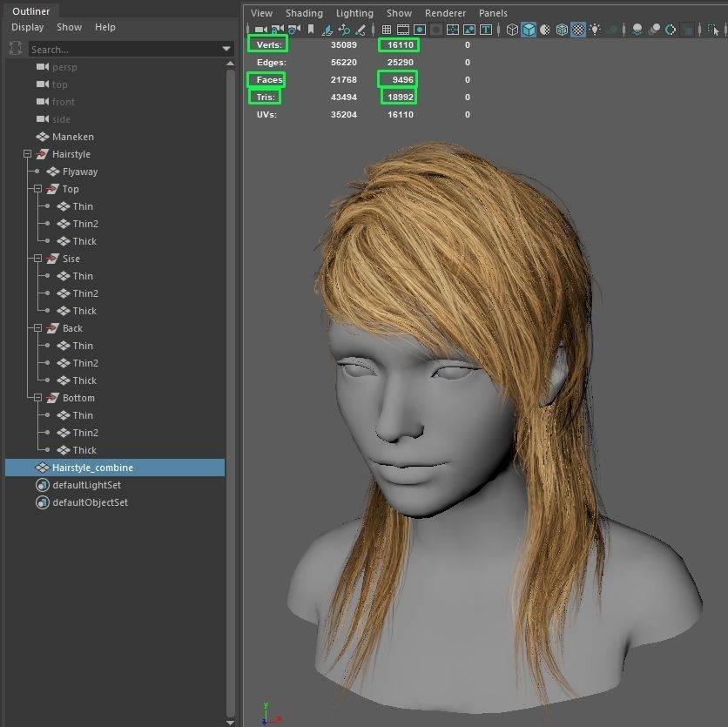728x727 pixels.
Task: Select the top camera node
Action: coord(59,84)
